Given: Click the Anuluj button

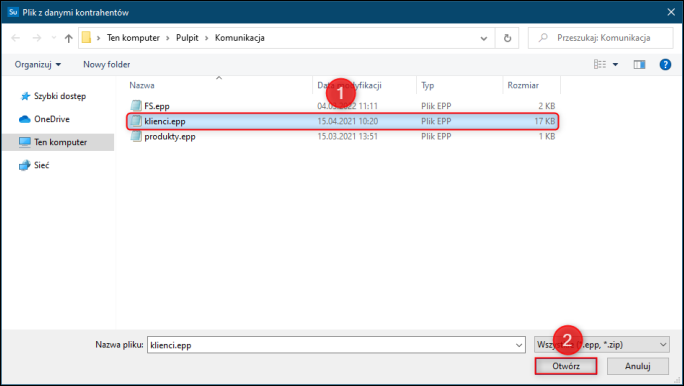Looking at the screenshot, I should (637, 366).
